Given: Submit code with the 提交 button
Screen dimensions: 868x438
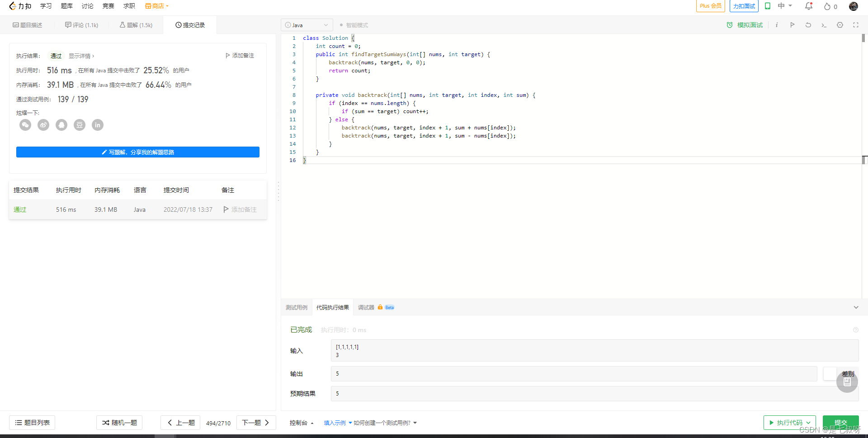Looking at the screenshot, I should 840,422.
